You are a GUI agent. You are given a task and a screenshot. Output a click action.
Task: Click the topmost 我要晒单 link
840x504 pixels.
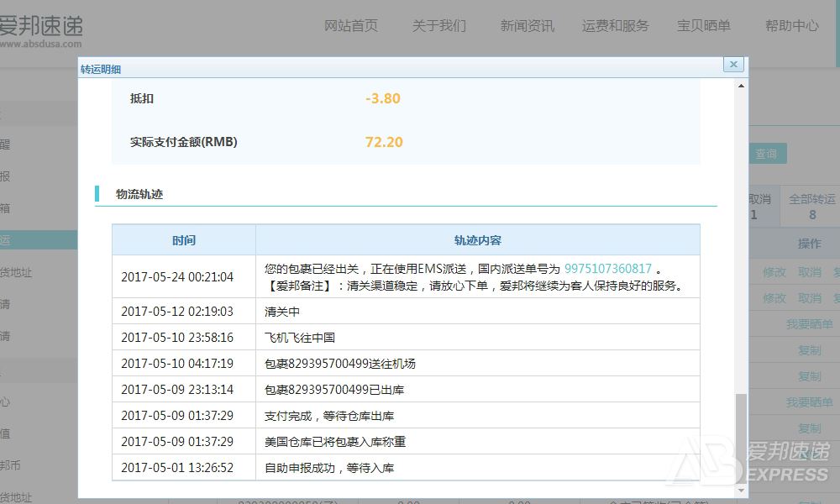(809, 324)
